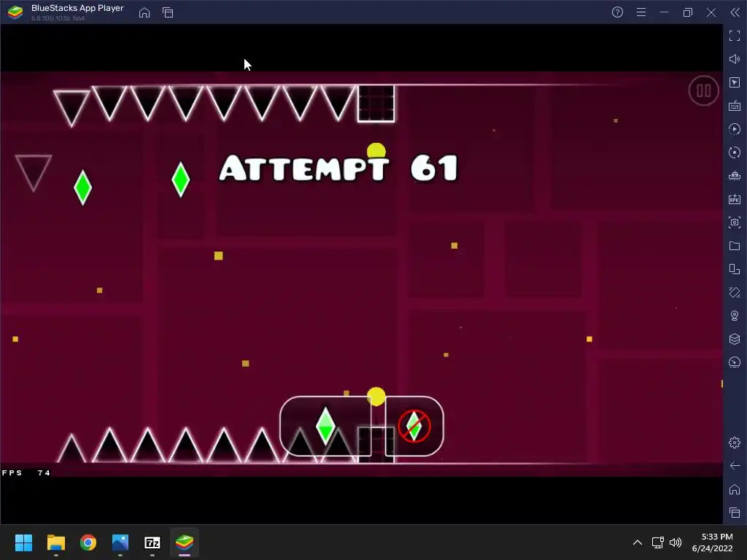Screen dimensions: 747x560
Task: Open multi-instance manager layers icon
Action: (x=735, y=339)
